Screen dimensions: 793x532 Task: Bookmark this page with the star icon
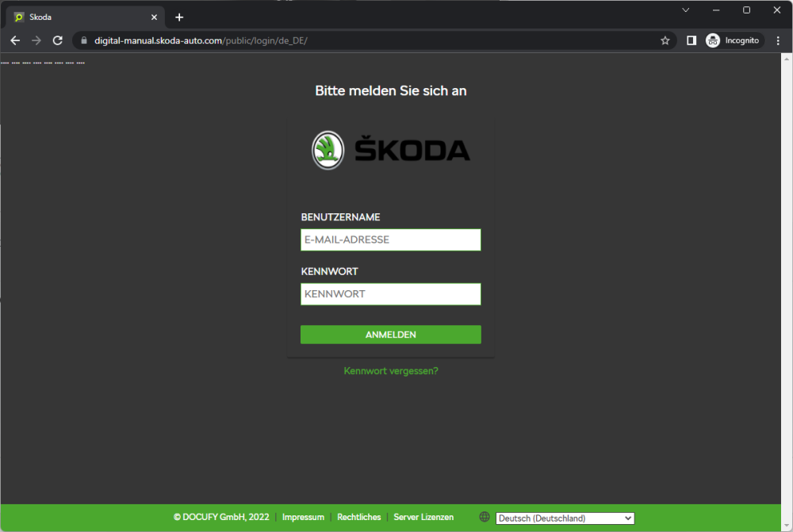tap(665, 40)
